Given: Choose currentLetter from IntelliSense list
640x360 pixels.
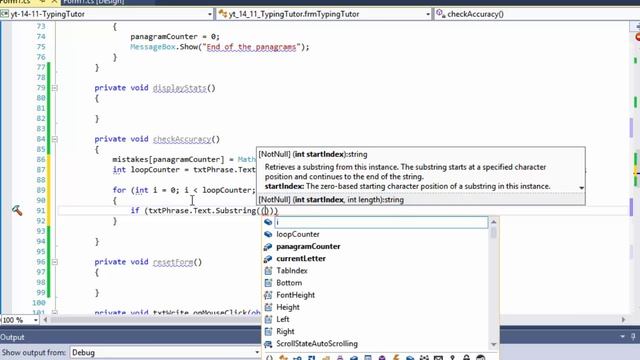Looking at the screenshot, I should pyautogui.click(x=301, y=259).
